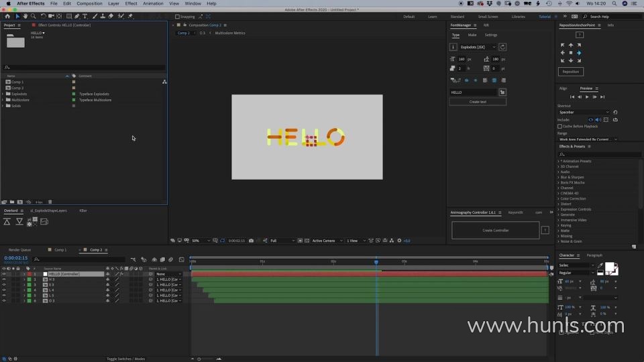The height and width of the screenshot is (362, 644).
Task: Click the Create text button
Action: [x=478, y=102]
